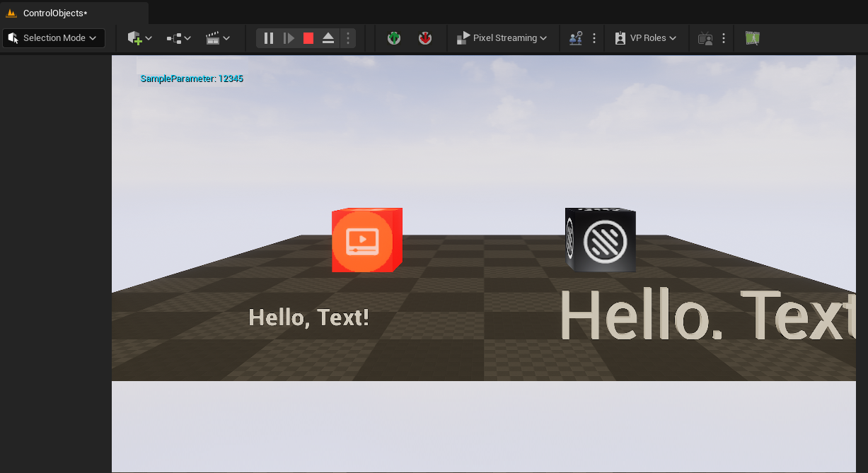
Task: Click the green download arrow icon
Action: point(394,38)
